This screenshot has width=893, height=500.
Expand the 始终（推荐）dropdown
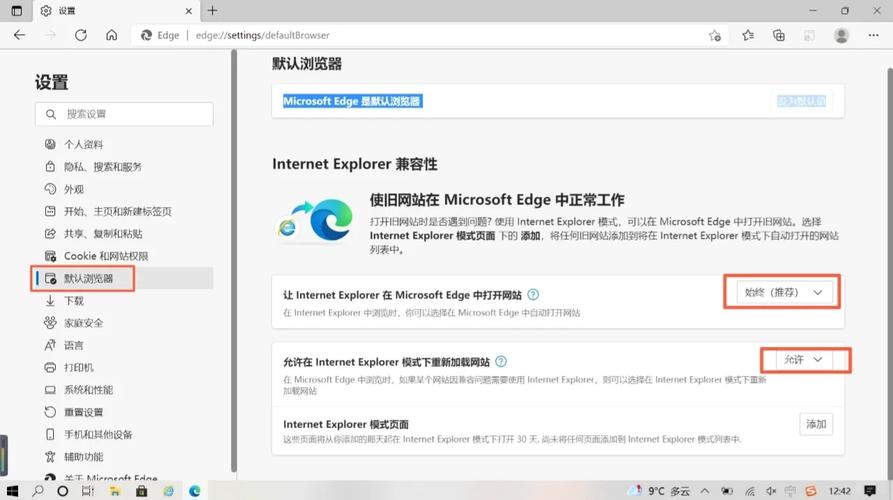click(782, 292)
